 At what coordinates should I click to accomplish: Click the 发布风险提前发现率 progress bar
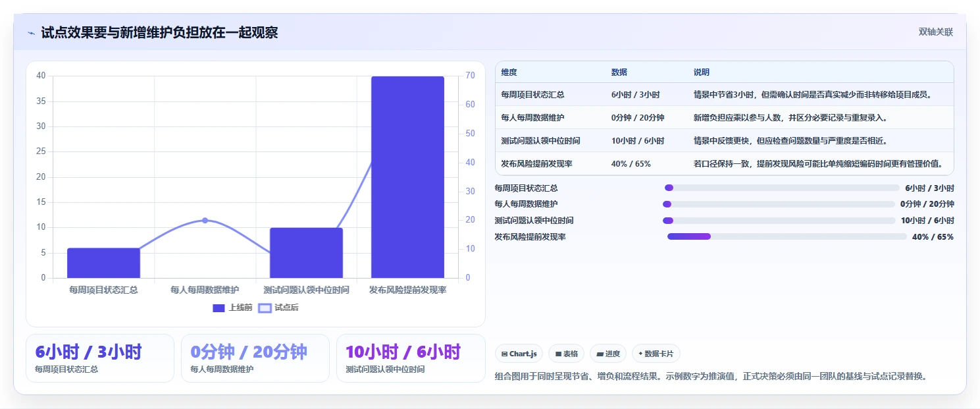point(787,236)
